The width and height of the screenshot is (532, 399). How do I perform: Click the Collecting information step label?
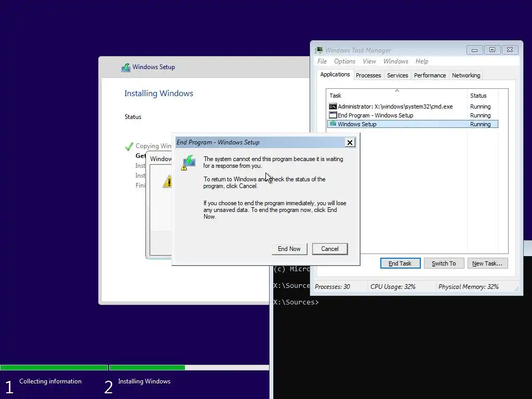(x=50, y=381)
